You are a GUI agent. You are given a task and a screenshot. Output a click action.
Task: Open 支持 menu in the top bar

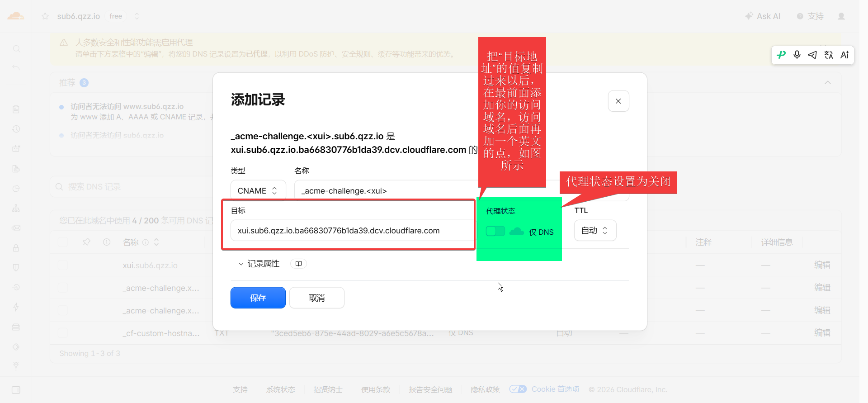[x=810, y=16]
